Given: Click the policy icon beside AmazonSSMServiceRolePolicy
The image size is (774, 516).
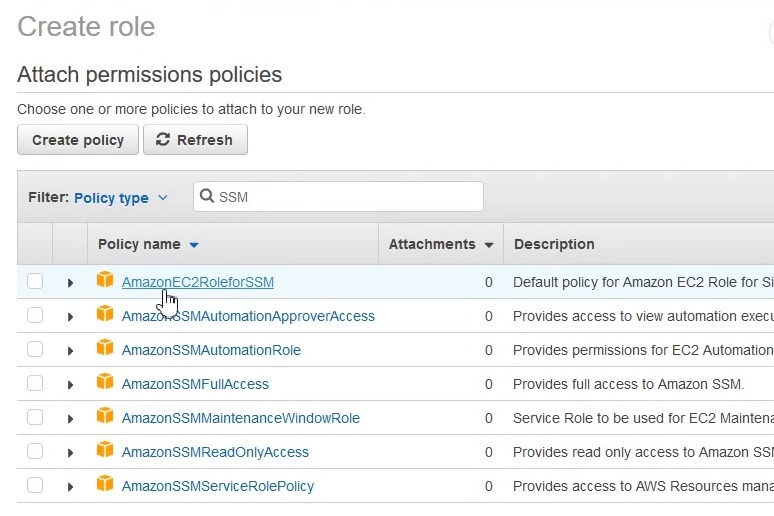Looking at the screenshot, I should tap(105, 484).
